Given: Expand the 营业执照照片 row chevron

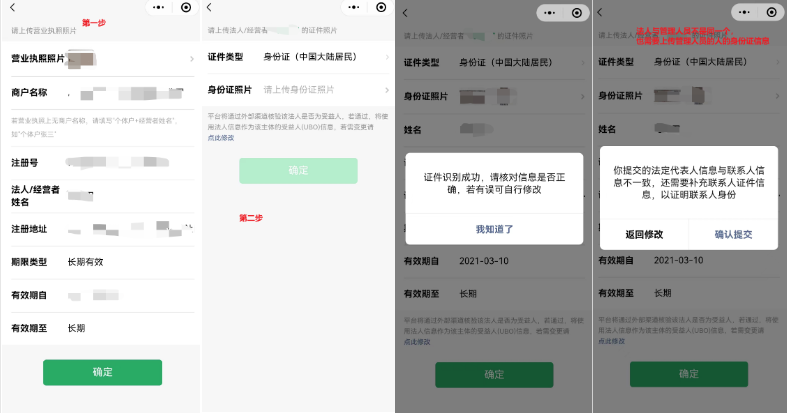Looking at the screenshot, I should (x=192, y=59).
